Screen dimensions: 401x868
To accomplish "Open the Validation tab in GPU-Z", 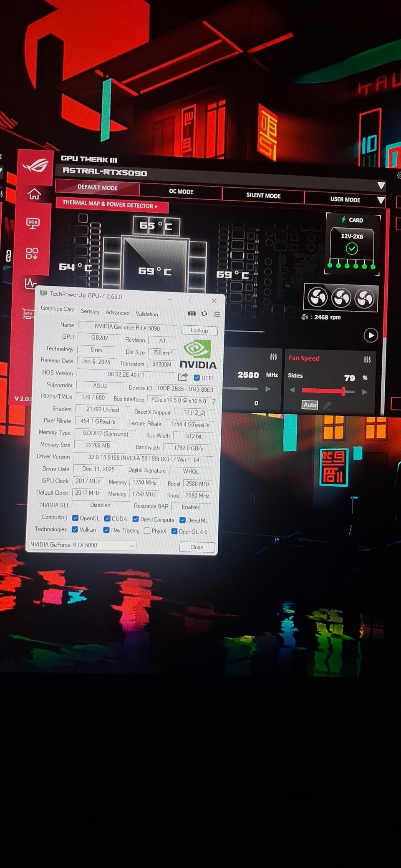I will pyautogui.click(x=147, y=314).
